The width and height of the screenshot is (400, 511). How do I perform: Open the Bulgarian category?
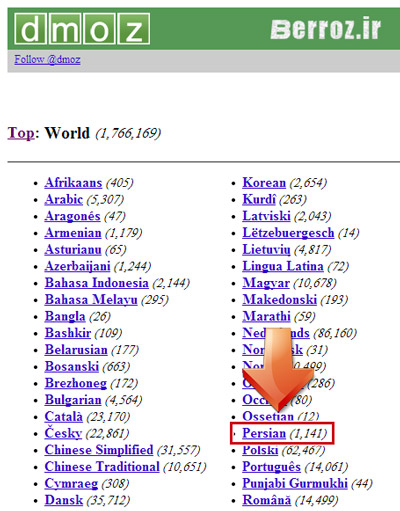(x=73, y=399)
